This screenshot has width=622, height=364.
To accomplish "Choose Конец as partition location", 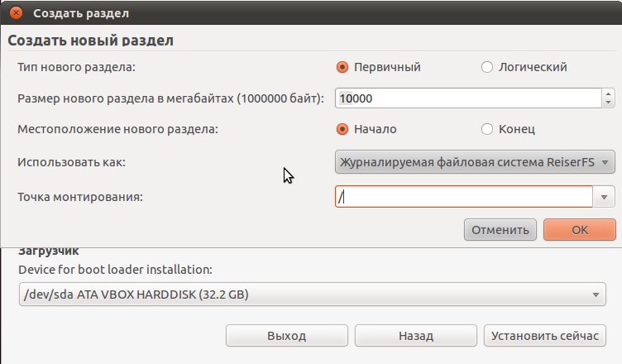I will point(486,129).
